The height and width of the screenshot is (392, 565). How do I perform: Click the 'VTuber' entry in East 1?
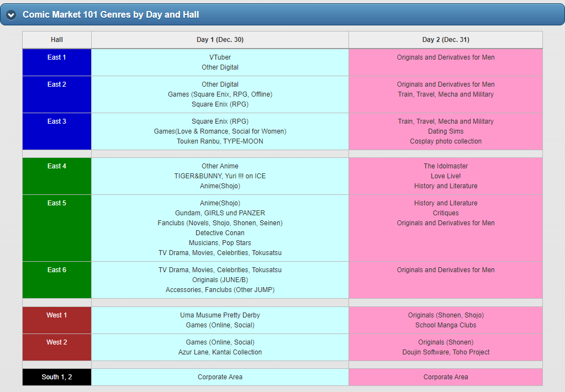[x=220, y=57]
